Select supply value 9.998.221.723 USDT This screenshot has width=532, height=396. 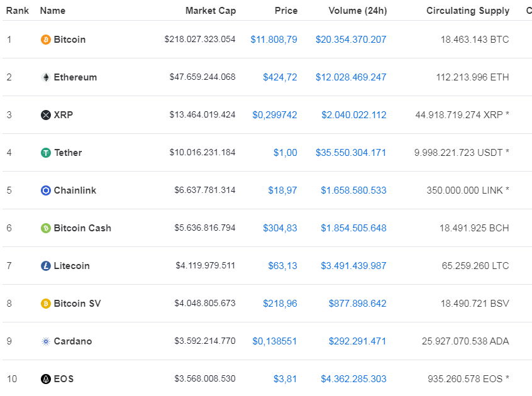458,153
